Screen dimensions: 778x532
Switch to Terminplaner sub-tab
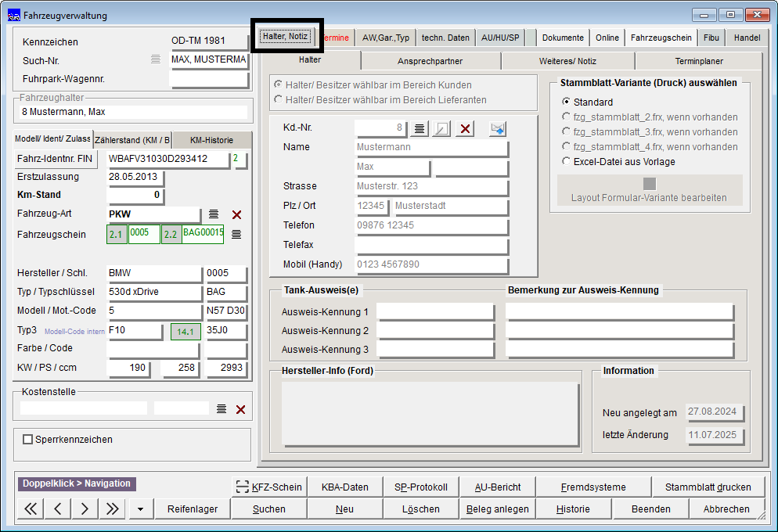[699, 61]
